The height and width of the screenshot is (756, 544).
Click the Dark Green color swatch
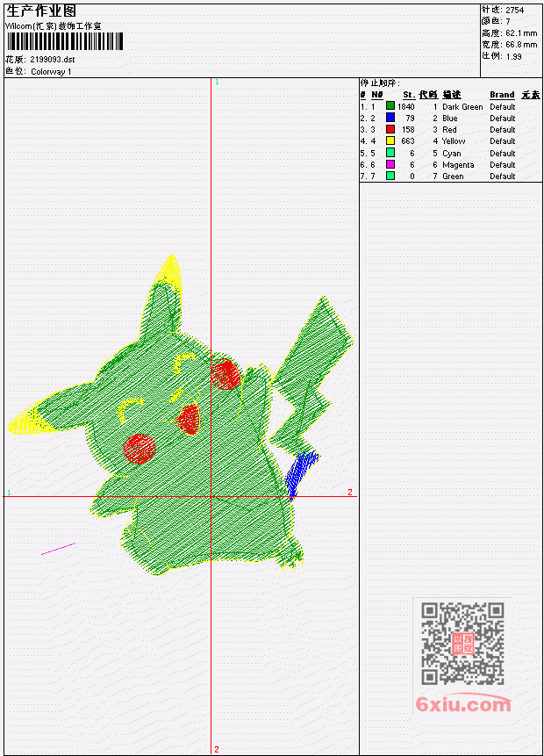[390, 106]
